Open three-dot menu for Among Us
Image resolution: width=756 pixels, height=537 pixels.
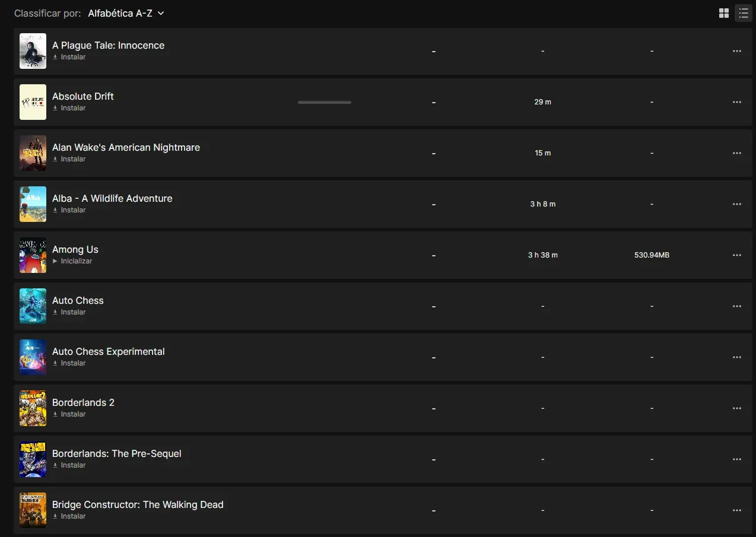click(x=737, y=255)
